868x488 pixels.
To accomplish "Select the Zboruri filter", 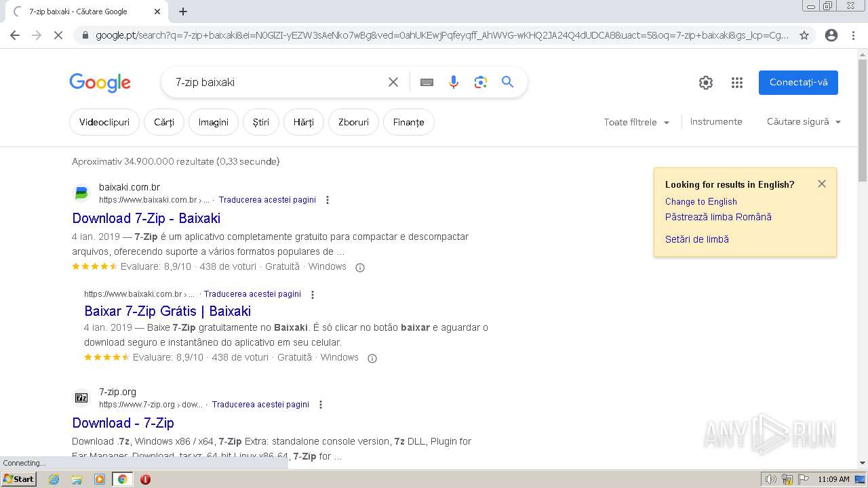I will (353, 122).
